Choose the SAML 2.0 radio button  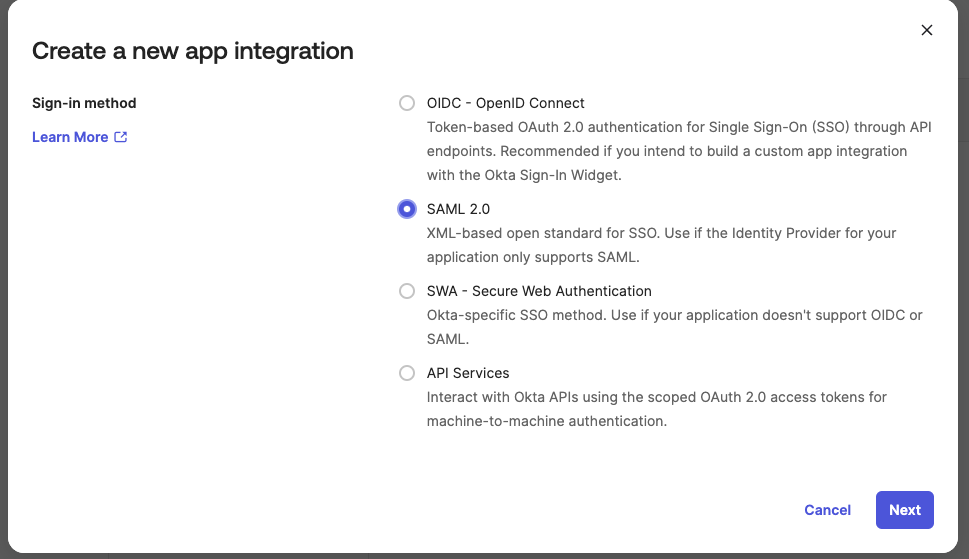406,209
